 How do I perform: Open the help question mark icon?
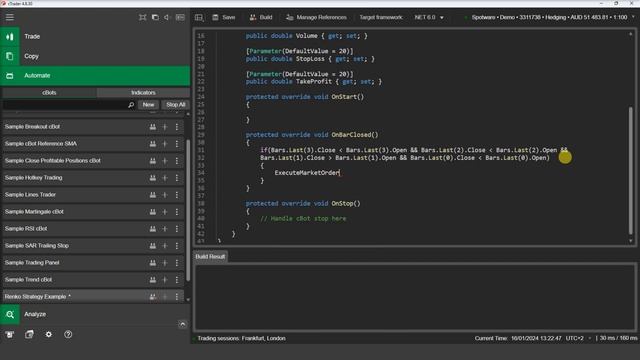[68, 334]
